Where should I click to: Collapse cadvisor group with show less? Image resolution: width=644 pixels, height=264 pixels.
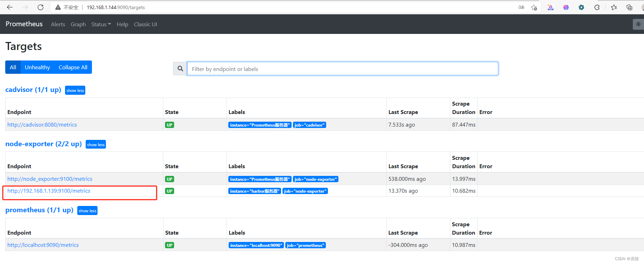pos(75,90)
